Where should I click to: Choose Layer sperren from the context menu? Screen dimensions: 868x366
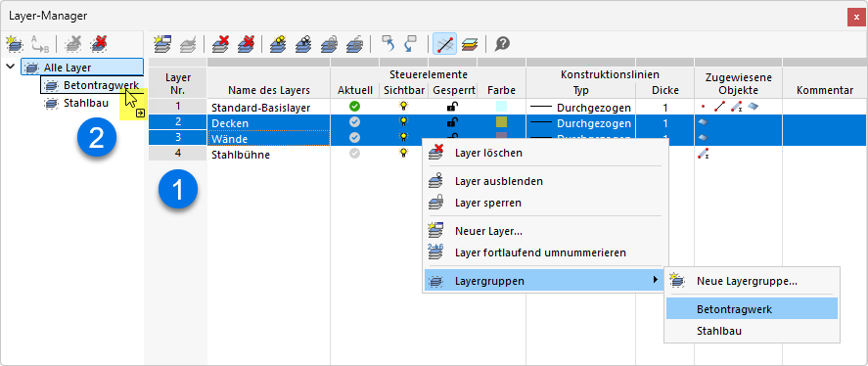pyautogui.click(x=545, y=203)
